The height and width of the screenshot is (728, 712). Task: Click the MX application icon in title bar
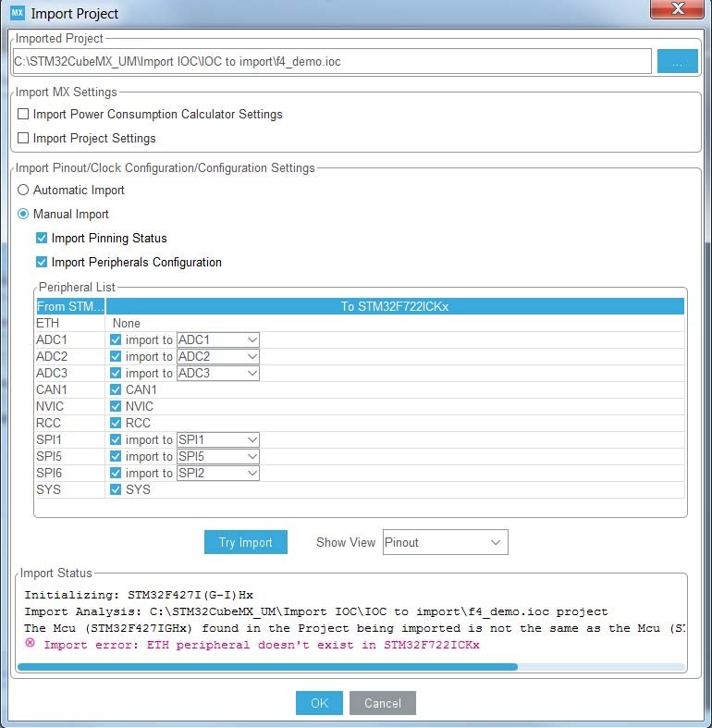(x=18, y=13)
